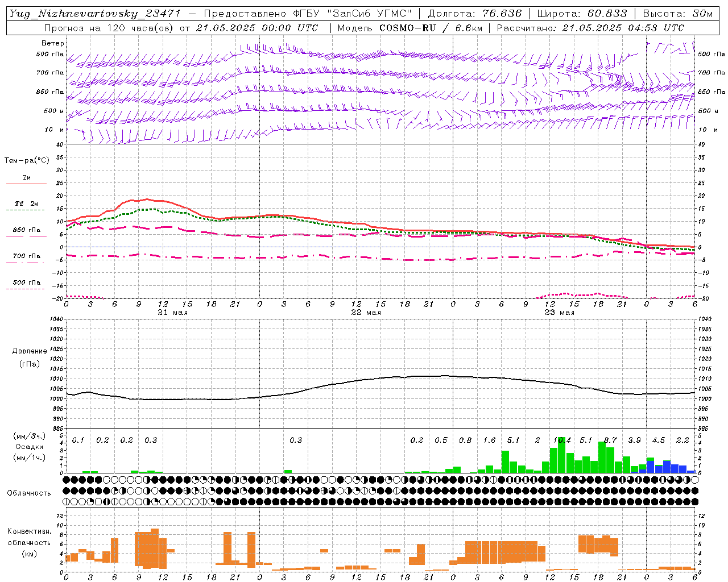This screenshot has height=582, width=728.
Task: Click the 3.9 three-hour precipitation value
Action: point(634,440)
